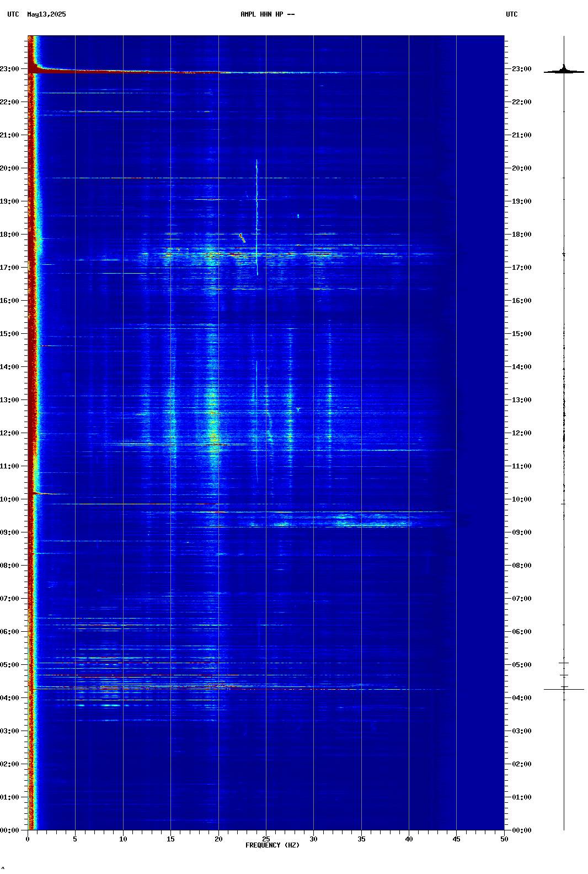Click 20:00 label on the left time axis

[x=10, y=168]
